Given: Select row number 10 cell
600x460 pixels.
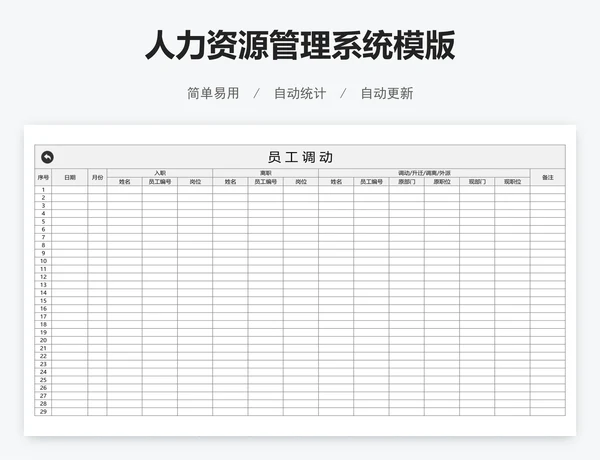Looking at the screenshot, I should tap(43, 261).
